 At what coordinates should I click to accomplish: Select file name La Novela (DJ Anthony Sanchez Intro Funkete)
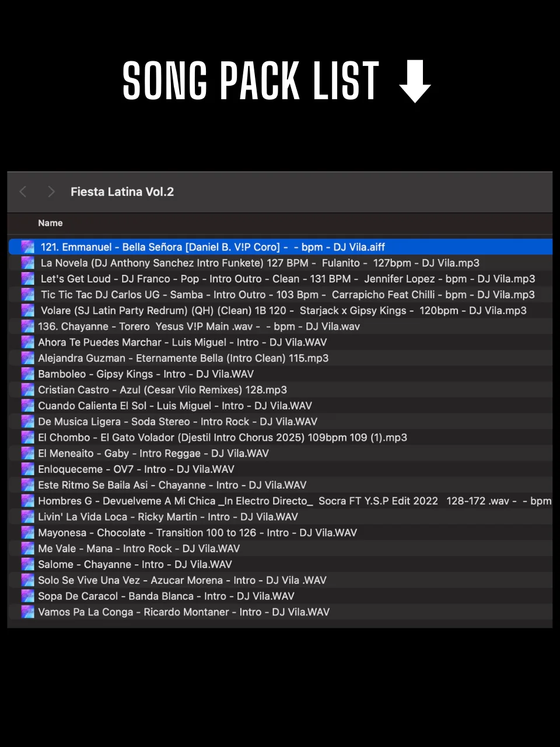pos(260,263)
